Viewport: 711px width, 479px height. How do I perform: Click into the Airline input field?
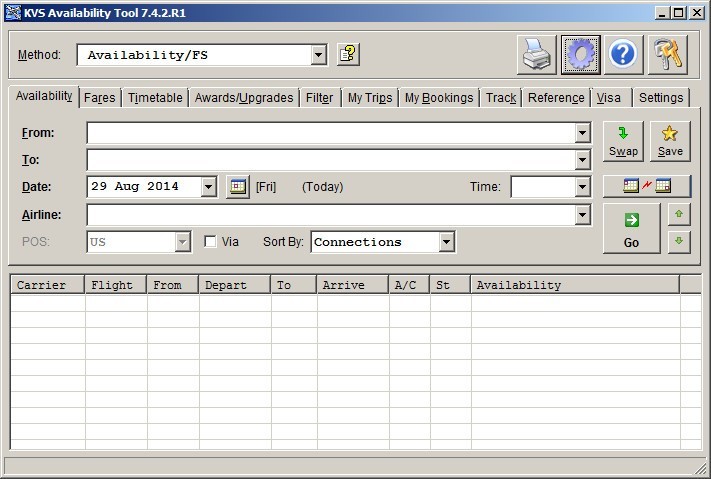pos(331,215)
